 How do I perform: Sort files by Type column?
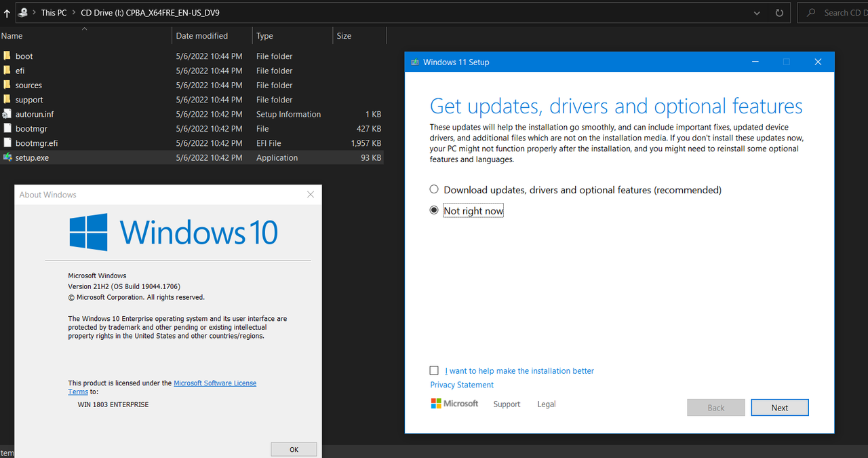point(292,36)
